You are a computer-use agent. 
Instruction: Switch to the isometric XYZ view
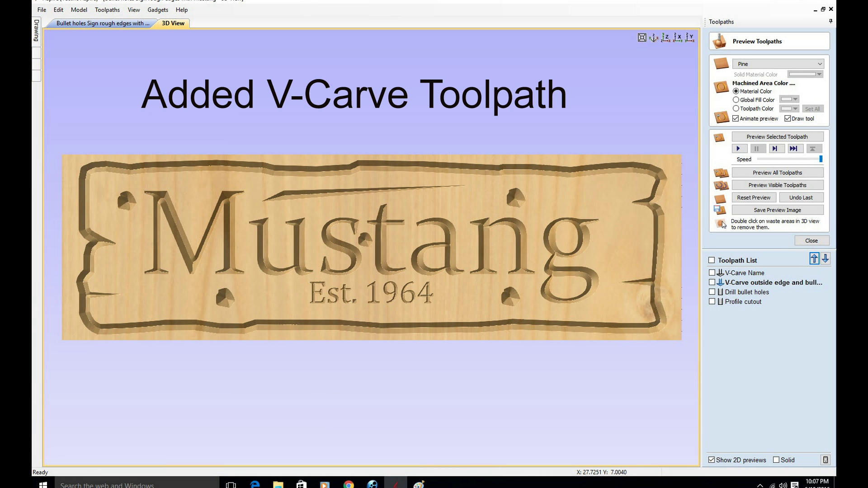click(x=654, y=38)
